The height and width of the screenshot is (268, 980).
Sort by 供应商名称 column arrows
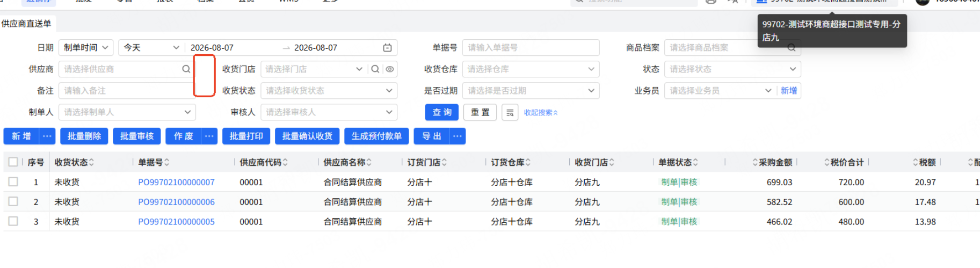click(369, 162)
